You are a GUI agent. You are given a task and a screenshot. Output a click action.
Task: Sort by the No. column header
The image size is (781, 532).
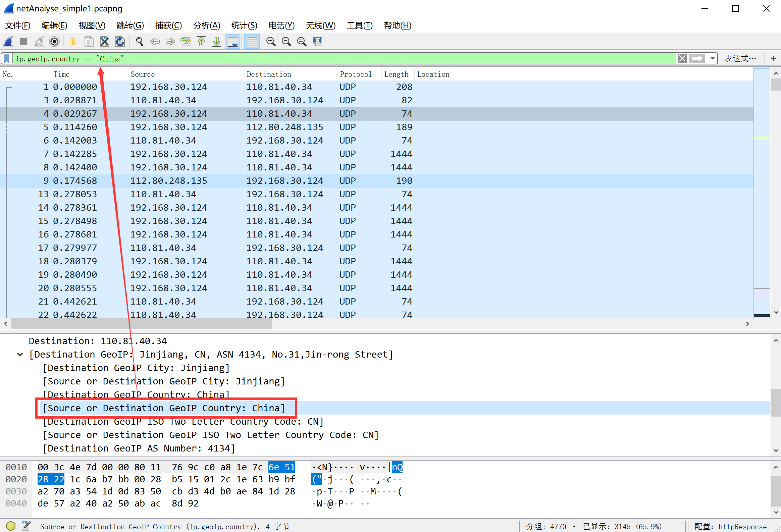coord(25,74)
